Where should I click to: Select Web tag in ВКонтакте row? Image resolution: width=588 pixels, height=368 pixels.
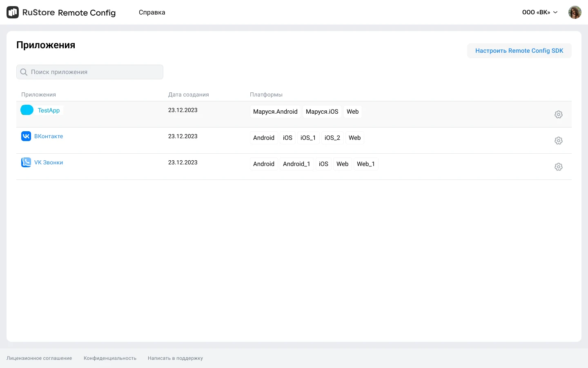(x=355, y=138)
